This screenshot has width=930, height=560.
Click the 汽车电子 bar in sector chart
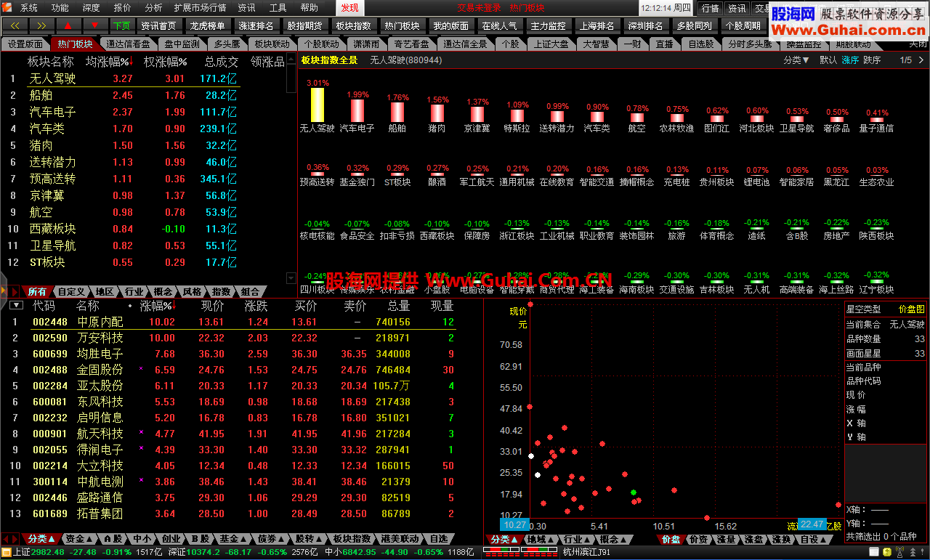357,110
